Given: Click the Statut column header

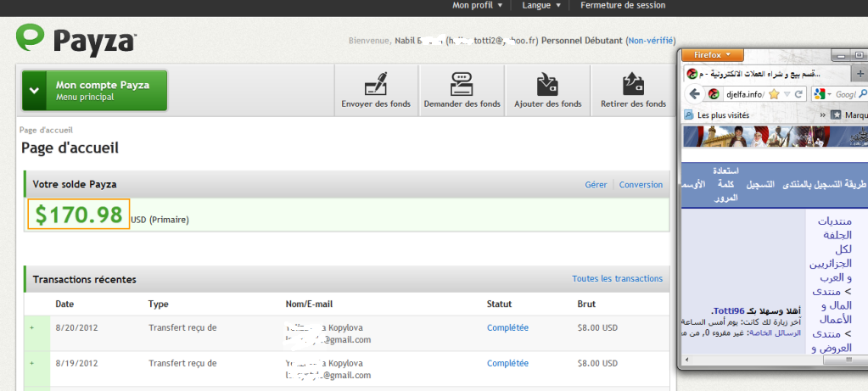Looking at the screenshot, I should point(499,304).
